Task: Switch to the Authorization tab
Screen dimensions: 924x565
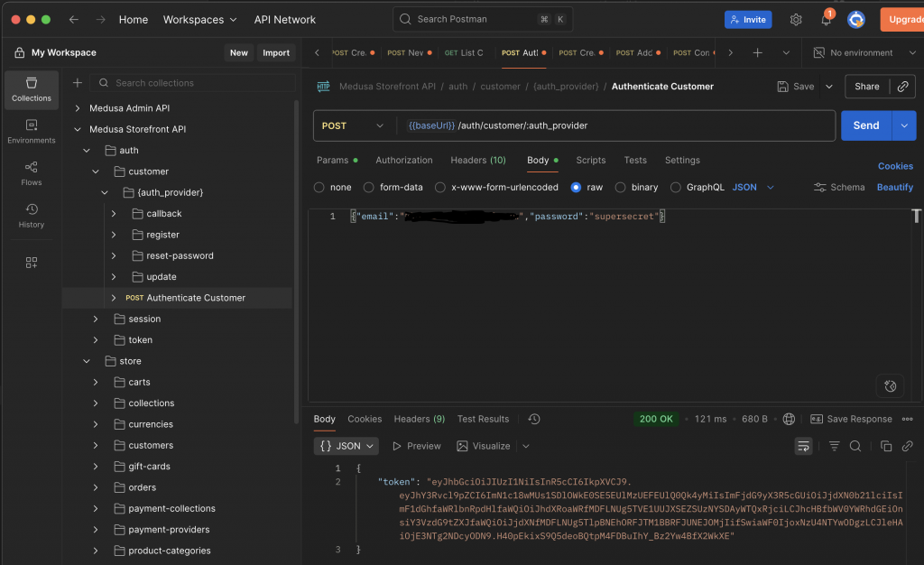Action: 403,161
